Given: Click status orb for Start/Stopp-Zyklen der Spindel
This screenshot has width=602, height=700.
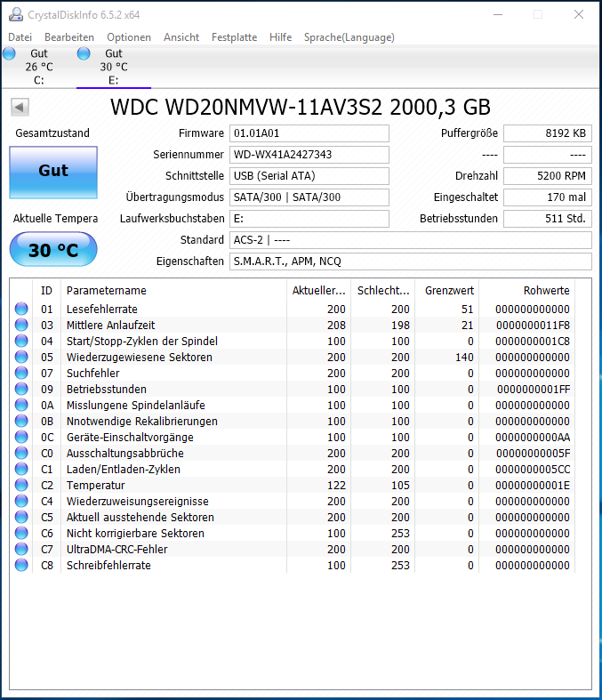Looking at the screenshot, I should click(21, 341).
